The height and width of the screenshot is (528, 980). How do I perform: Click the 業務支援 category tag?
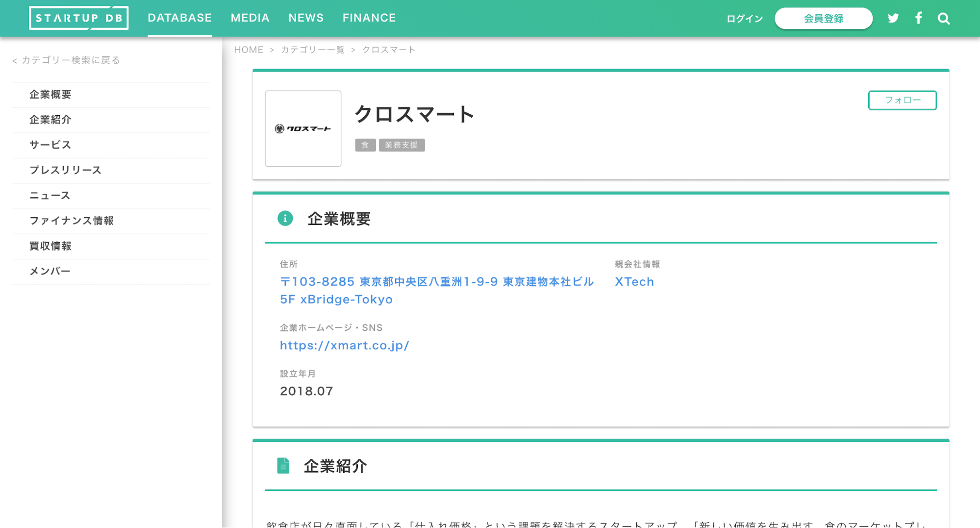pos(402,145)
